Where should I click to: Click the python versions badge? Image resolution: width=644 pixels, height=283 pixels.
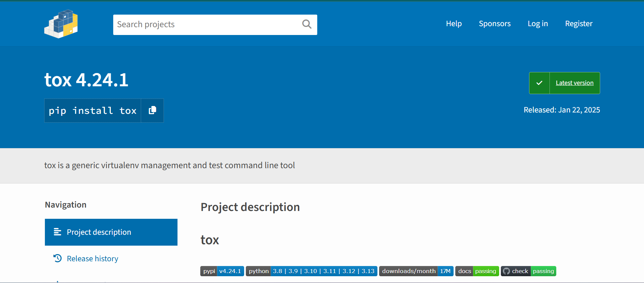point(311,271)
